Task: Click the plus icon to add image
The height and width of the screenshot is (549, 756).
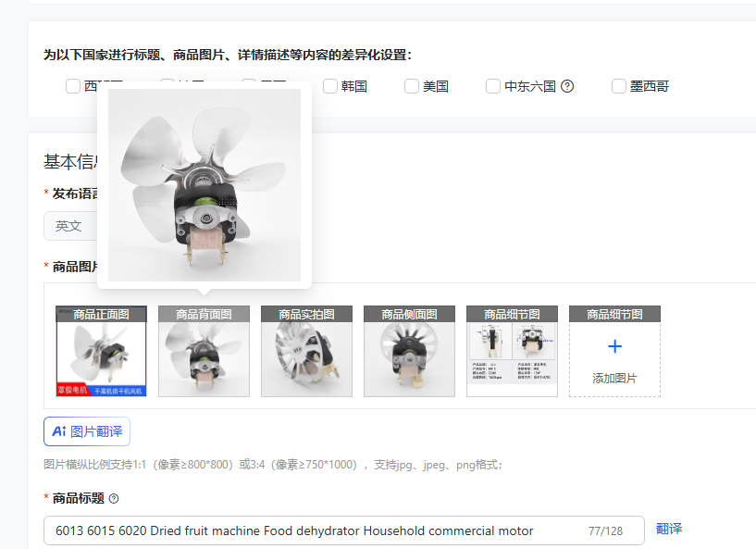Action: pyautogui.click(x=614, y=346)
